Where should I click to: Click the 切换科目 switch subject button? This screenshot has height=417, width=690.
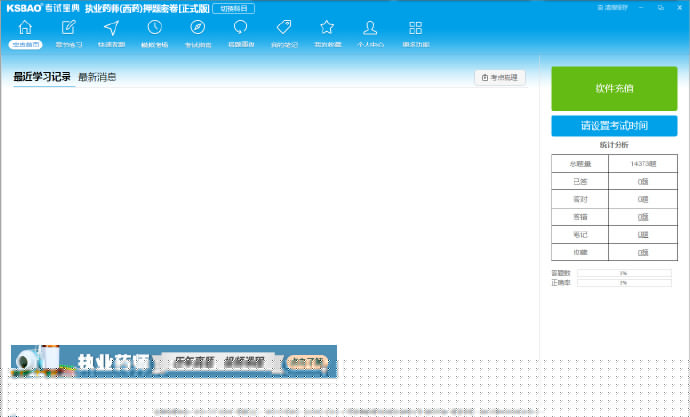[234, 8]
